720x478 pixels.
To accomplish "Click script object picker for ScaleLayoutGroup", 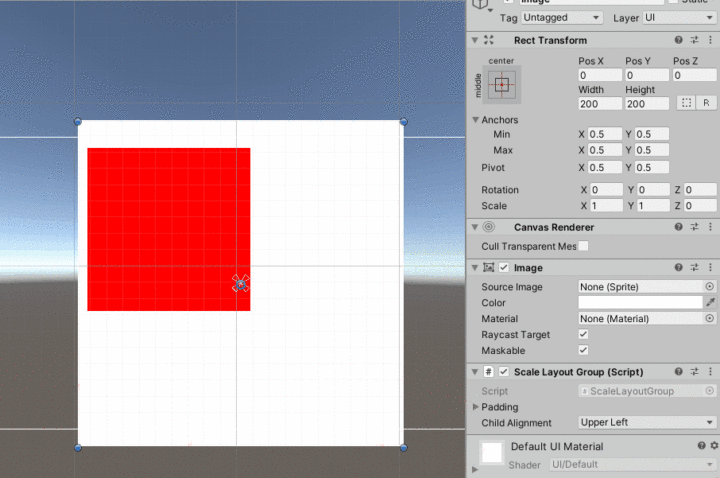I will tap(709, 391).
